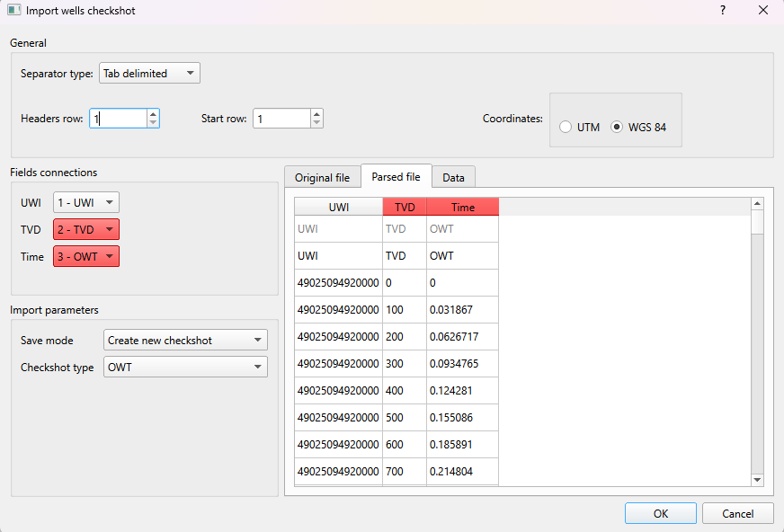Image resolution: width=784 pixels, height=532 pixels.
Task: Switch to the Original file tab
Action: point(322,177)
